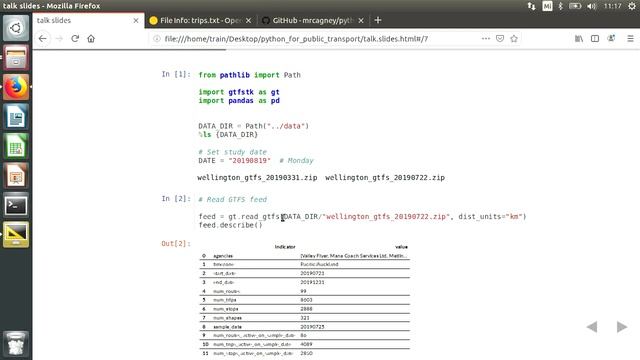Click the forward navigation arrow
640x360 pixels.
click(x=59, y=39)
